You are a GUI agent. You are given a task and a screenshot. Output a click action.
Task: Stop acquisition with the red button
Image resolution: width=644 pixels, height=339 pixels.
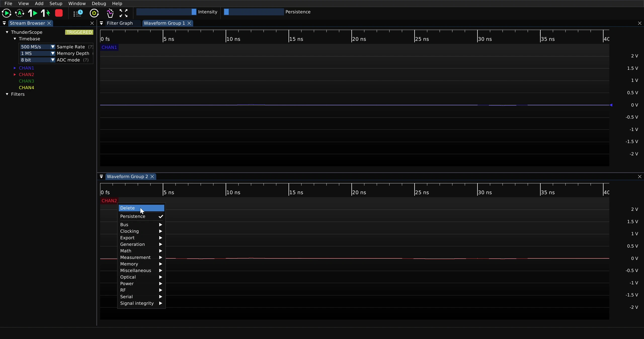click(59, 13)
